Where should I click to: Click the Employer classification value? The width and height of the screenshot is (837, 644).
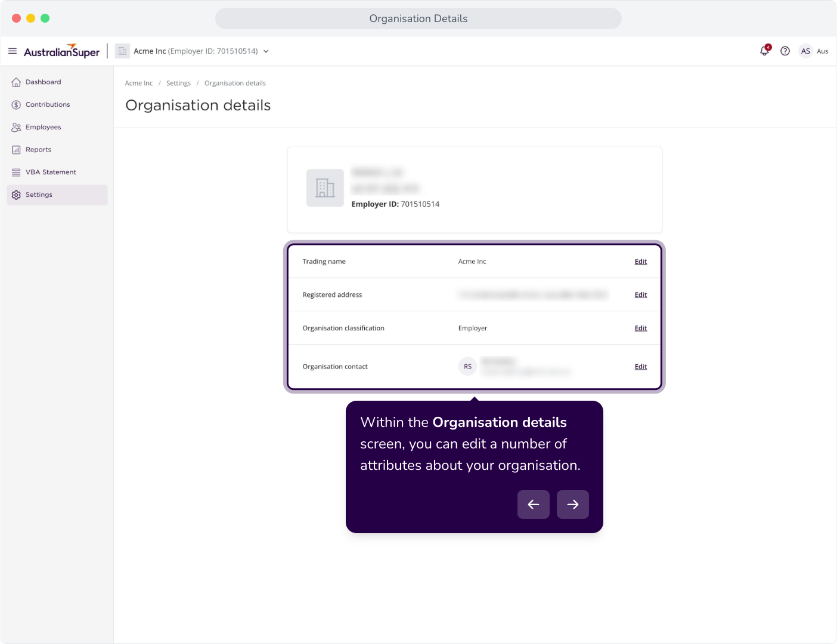point(473,329)
